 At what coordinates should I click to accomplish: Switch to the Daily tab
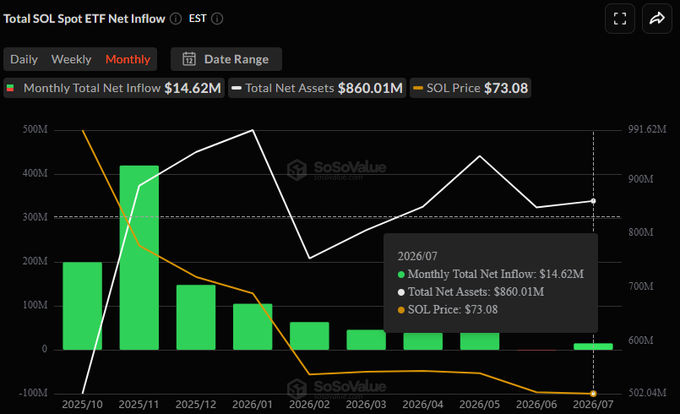(24, 59)
